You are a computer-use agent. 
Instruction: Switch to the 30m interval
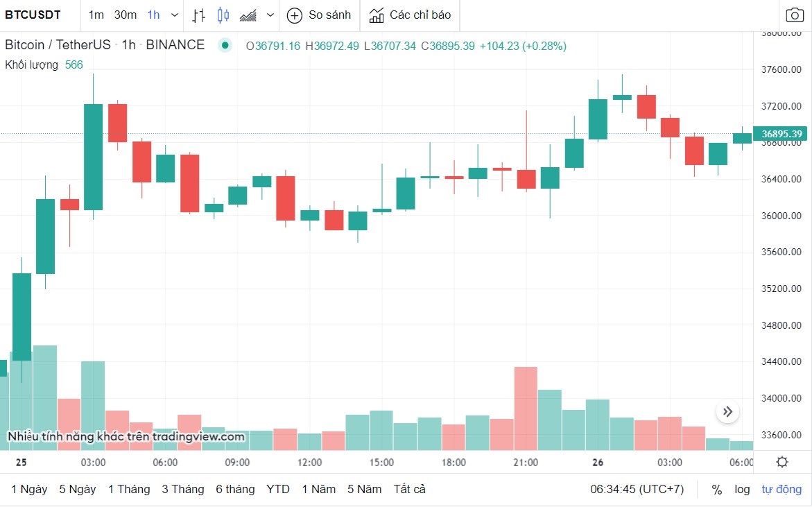[125, 15]
